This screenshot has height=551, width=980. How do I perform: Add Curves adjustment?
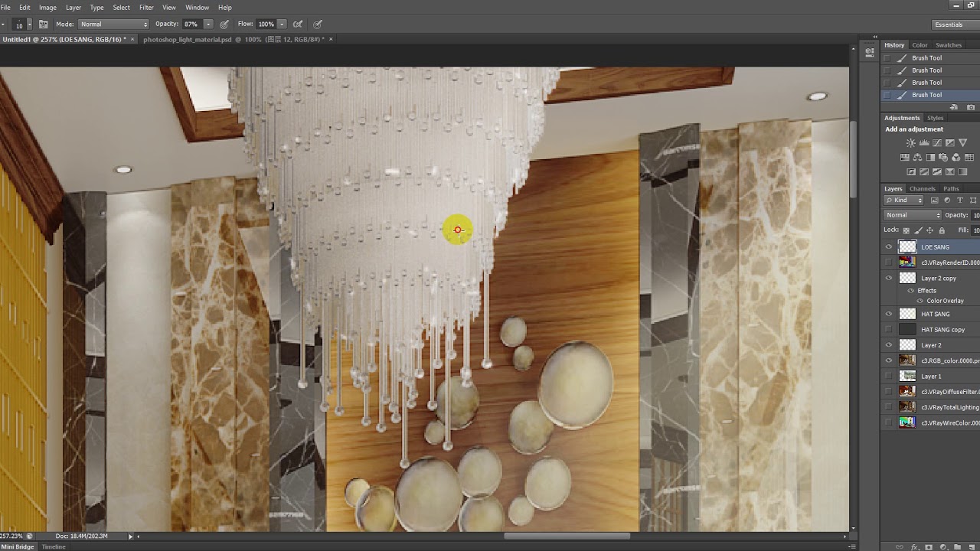pos(937,143)
